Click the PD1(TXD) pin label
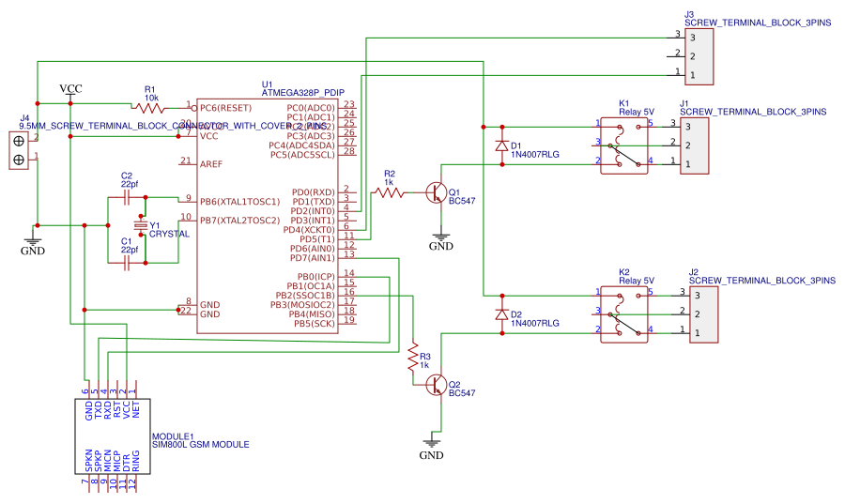845x504 pixels. pyautogui.click(x=313, y=202)
